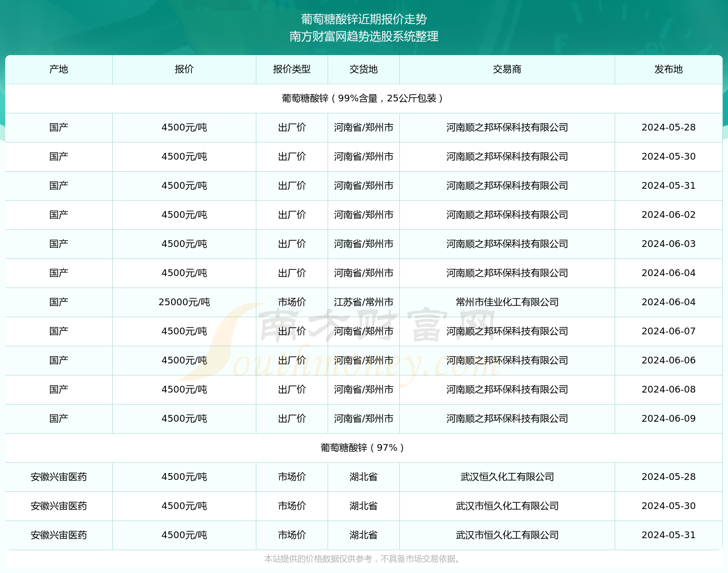Click the 发布地 column header
Image resolution: width=728 pixels, height=573 pixels.
click(669, 69)
